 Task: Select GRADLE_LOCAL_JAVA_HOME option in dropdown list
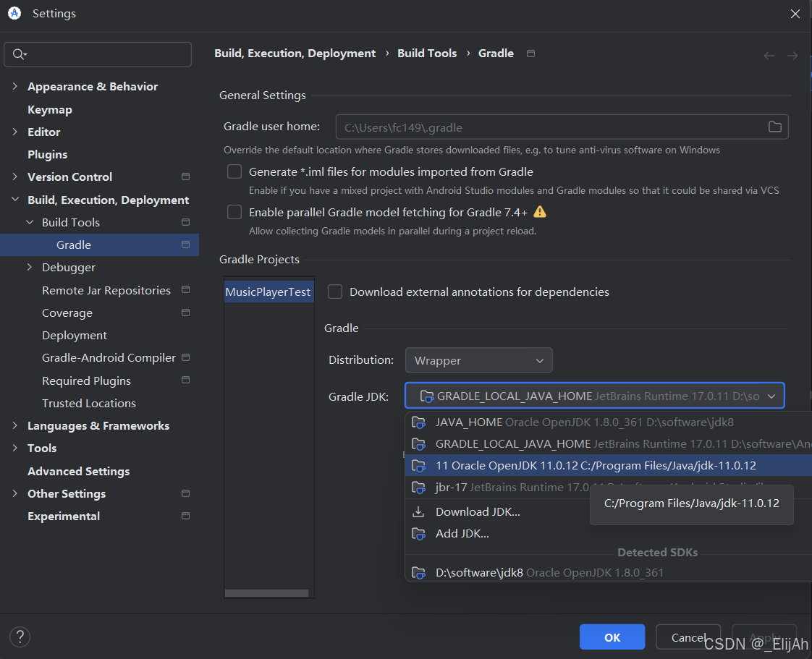coord(608,444)
